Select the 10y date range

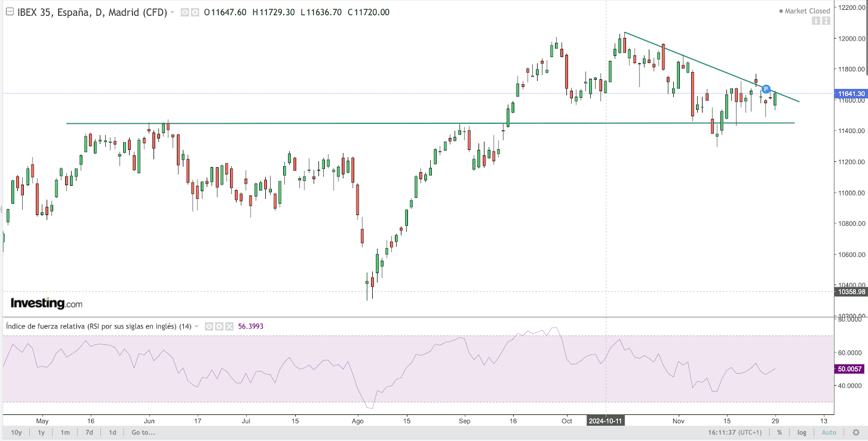(x=17, y=432)
